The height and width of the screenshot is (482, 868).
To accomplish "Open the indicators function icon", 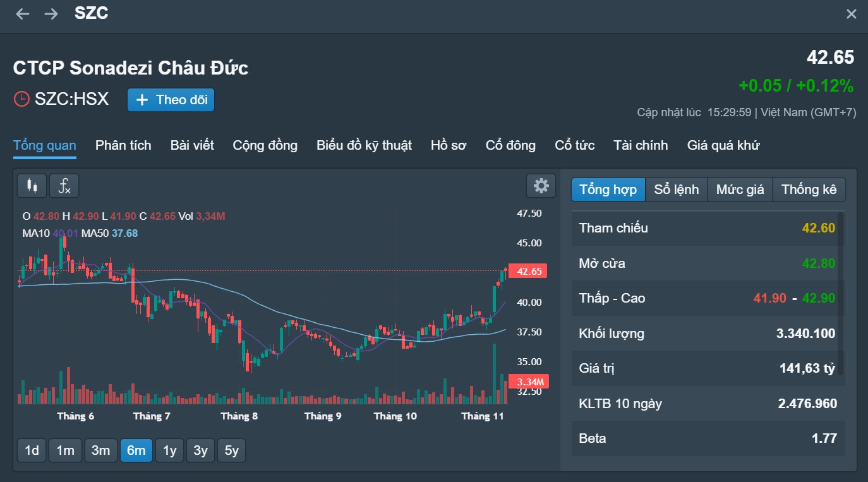I will pyautogui.click(x=64, y=186).
